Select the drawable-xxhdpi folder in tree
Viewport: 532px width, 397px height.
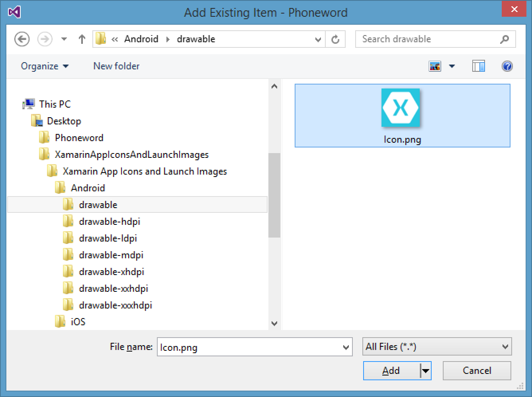pyautogui.click(x=113, y=289)
